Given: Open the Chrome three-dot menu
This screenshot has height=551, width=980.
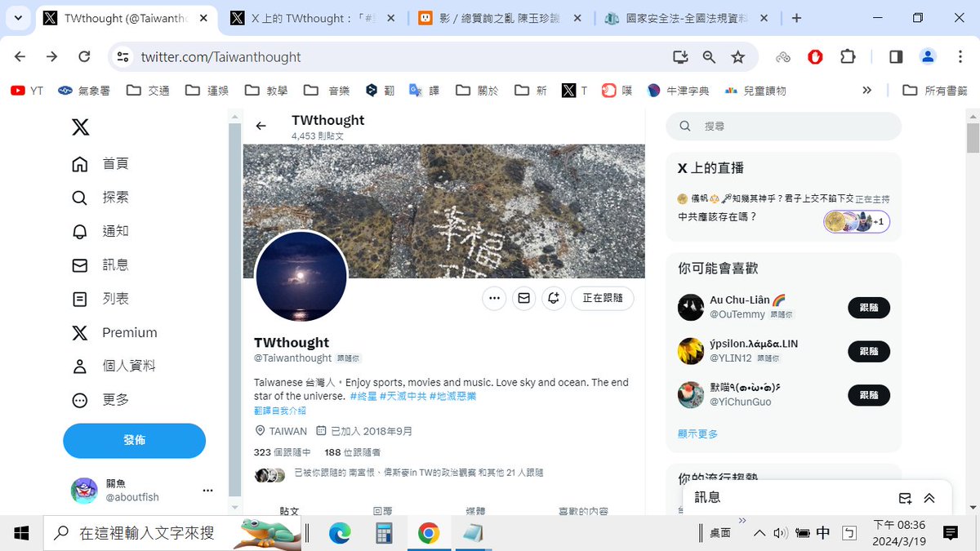Looking at the screenshot, I should pyautogui.click(x=959, y=56).
